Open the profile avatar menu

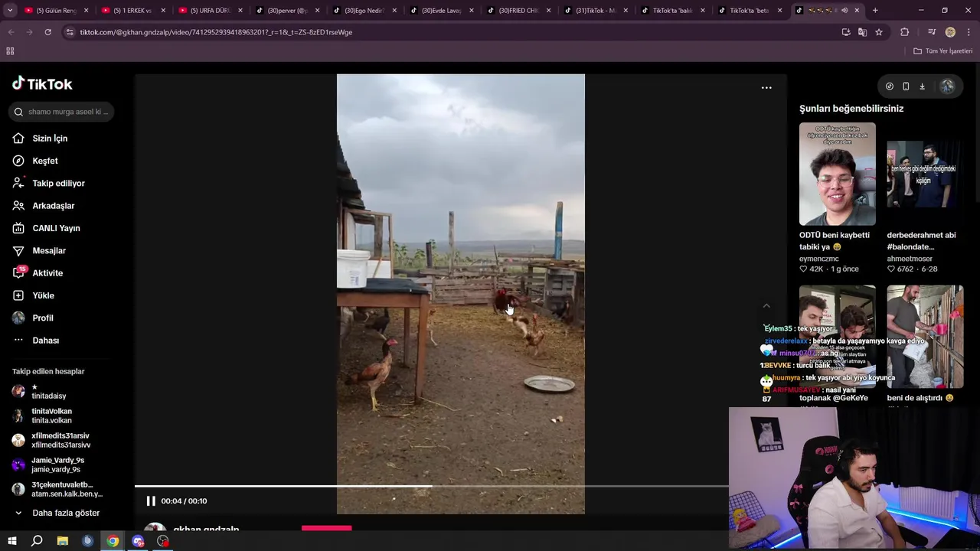click(947, 86)
